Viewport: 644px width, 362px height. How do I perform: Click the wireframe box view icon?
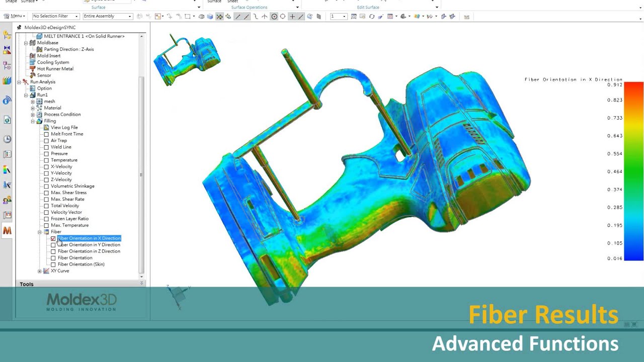[201, 17]
